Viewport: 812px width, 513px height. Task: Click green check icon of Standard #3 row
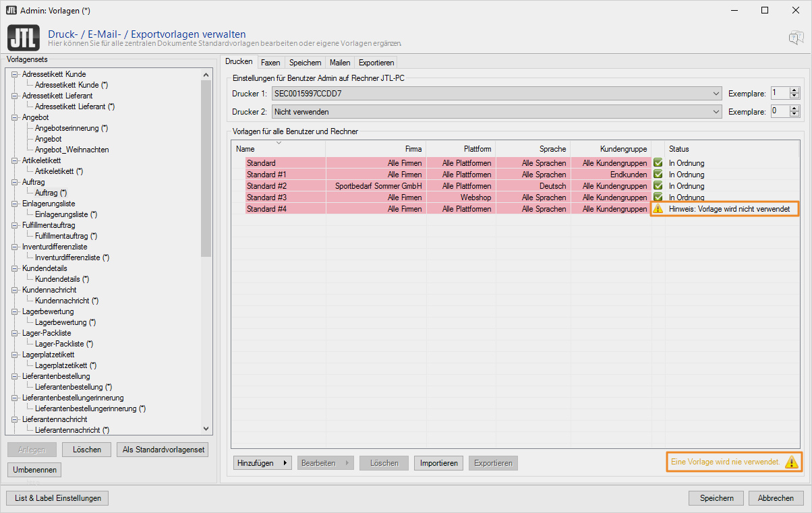(x=658, y=198)
